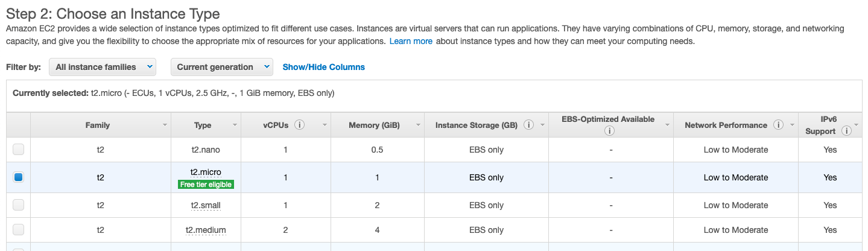Open the All instance families dropdown

tap(102, 67)
